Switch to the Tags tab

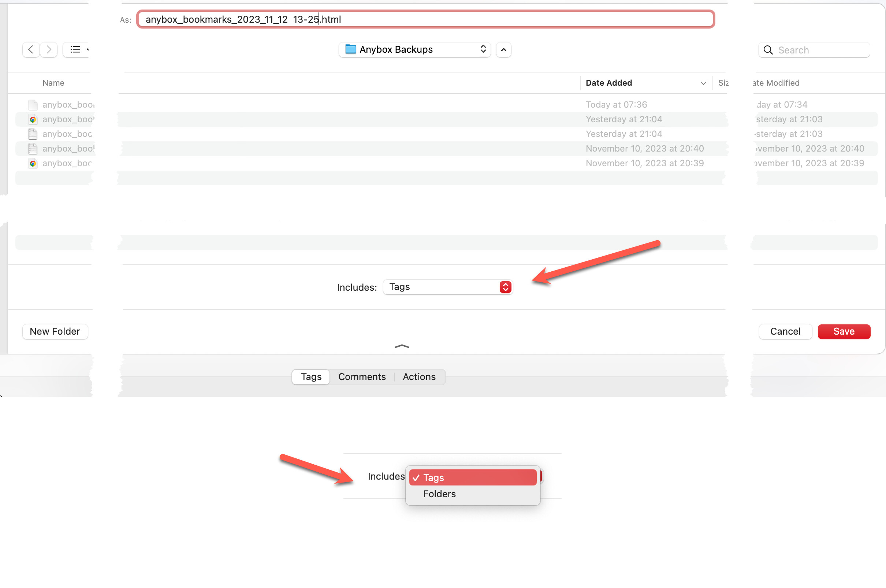(311, 377)
